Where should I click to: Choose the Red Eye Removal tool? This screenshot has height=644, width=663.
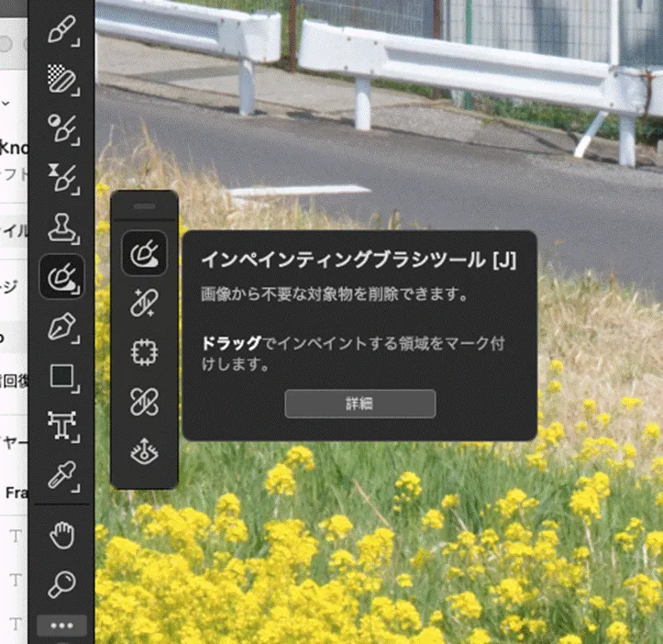click(x=144, y=451)
